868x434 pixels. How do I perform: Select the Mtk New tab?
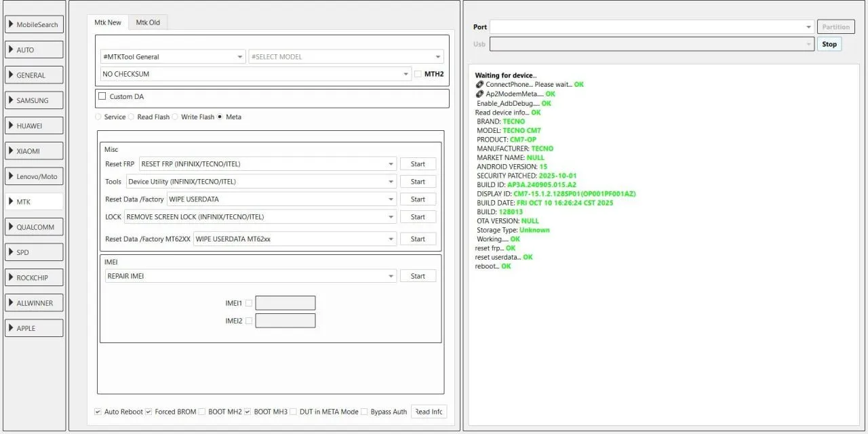point(108,22)
